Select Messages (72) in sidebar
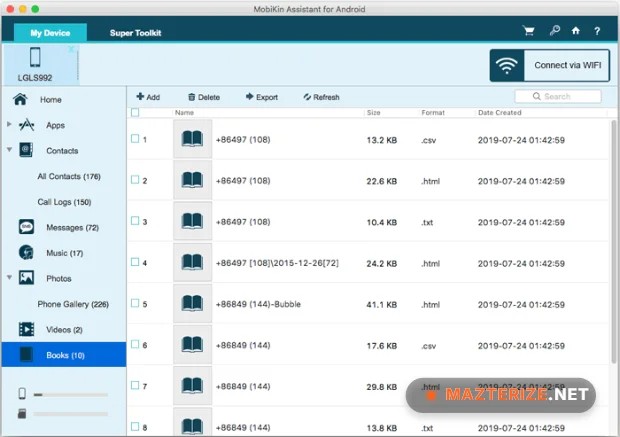 click(x=72, y=227)
